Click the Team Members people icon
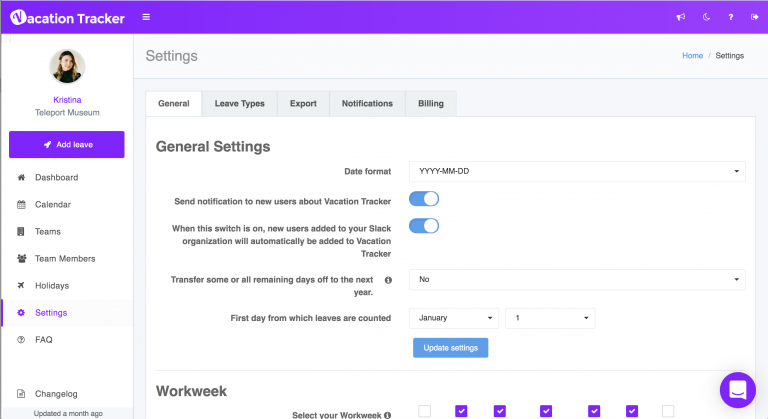The height and width of the screenshot is (419, 768). pos(22,258)
